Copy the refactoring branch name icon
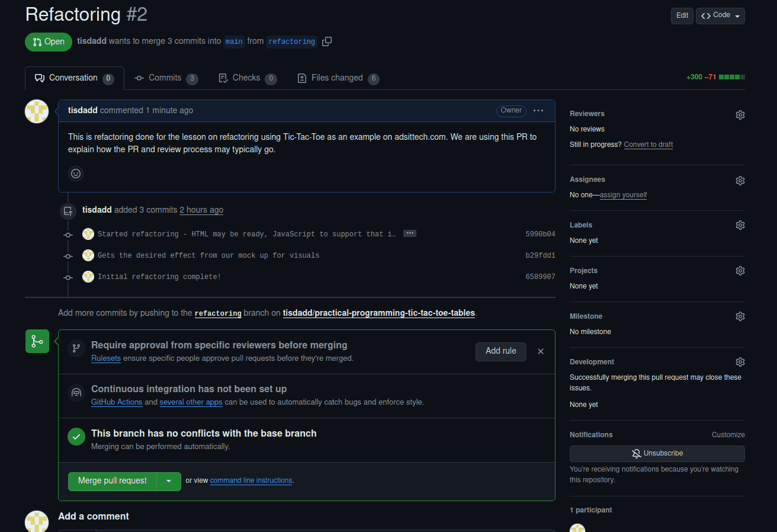 point(327,41)
